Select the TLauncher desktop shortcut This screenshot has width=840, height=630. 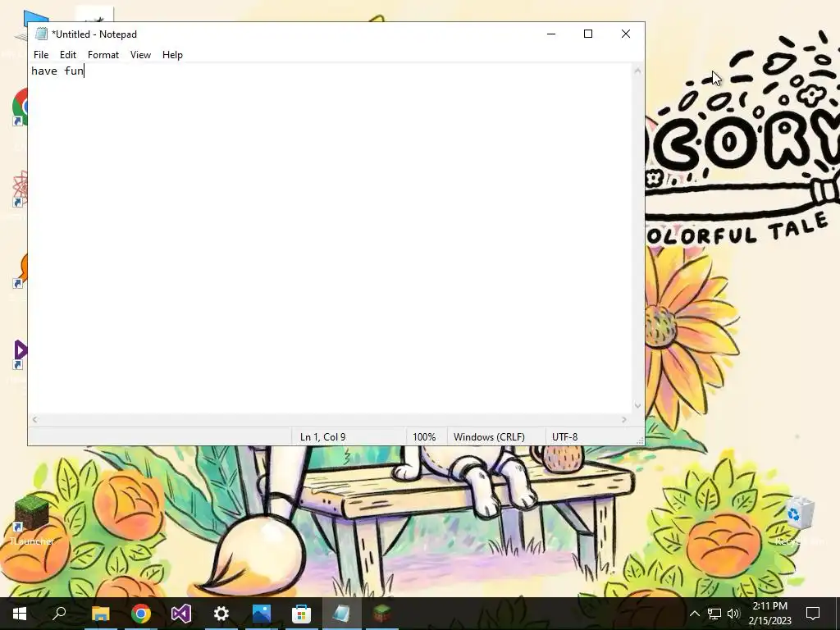[32, 519]
